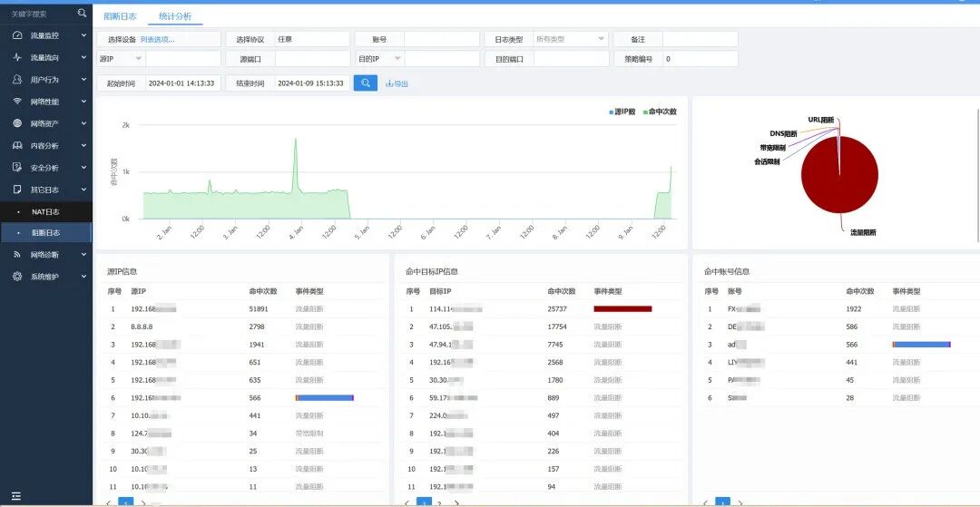The height and width of the screenshot is (507, 980).
Task: Expand the 流量监控 menu chevron
Action: tap(83, 35)
